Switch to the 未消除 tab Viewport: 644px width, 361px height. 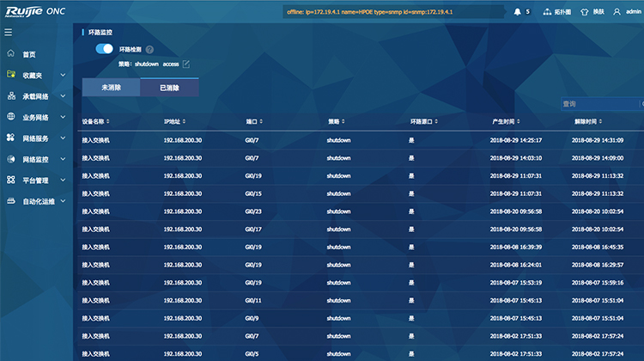(x=111, y=88)
